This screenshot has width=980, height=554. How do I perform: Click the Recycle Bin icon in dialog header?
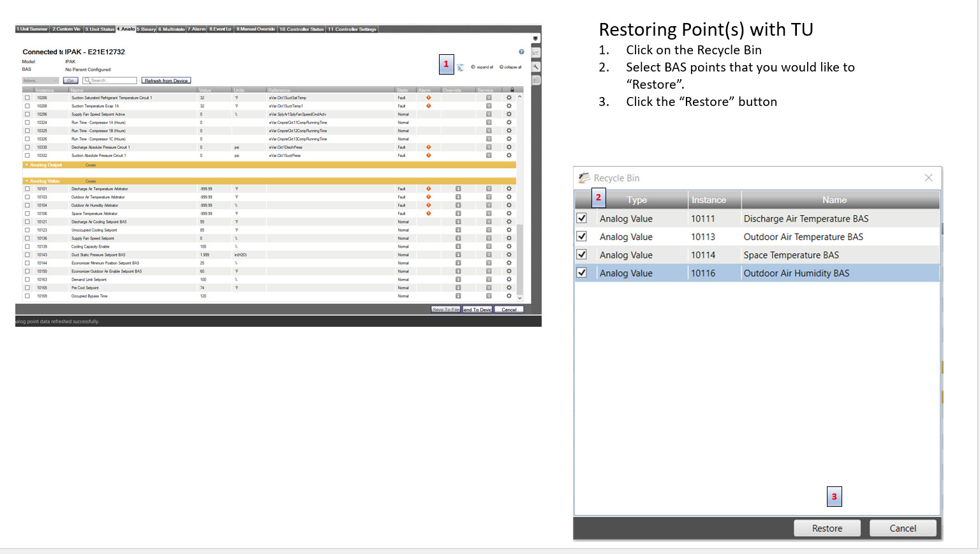tap(584, 177)
